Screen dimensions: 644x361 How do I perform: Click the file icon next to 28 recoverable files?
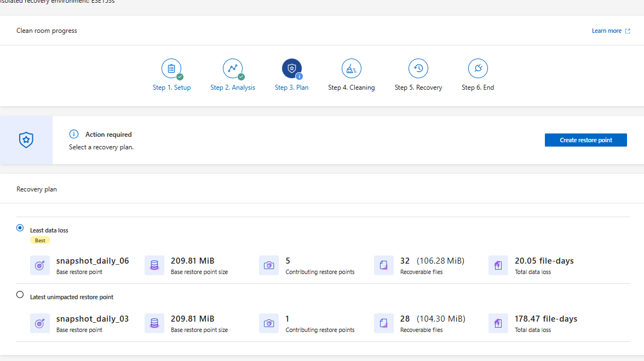pyautogui.click(x=383, y=323)
